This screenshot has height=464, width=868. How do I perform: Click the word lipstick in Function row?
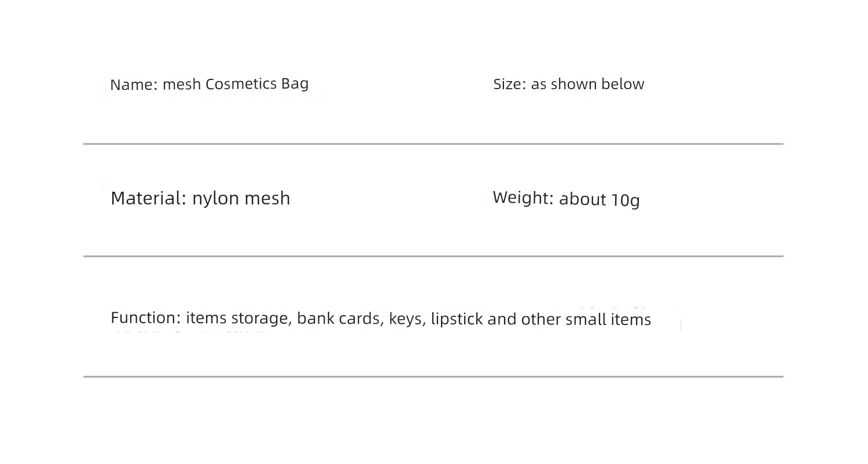click(457, 319)
